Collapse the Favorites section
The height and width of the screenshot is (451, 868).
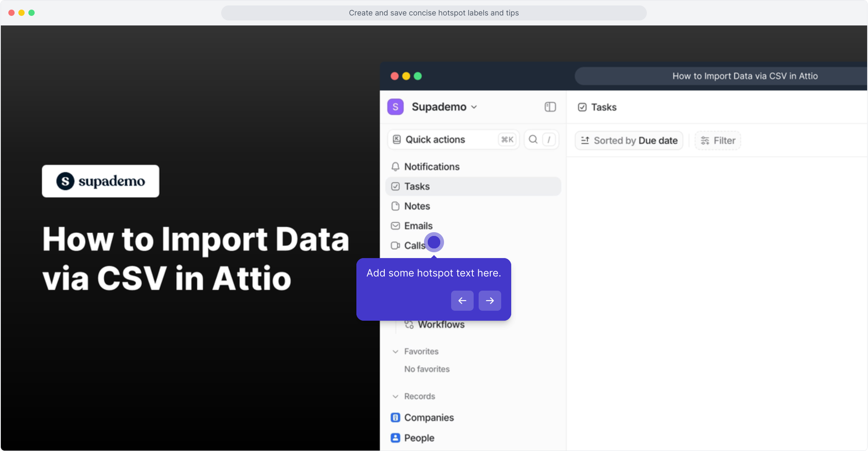point(395,352)
